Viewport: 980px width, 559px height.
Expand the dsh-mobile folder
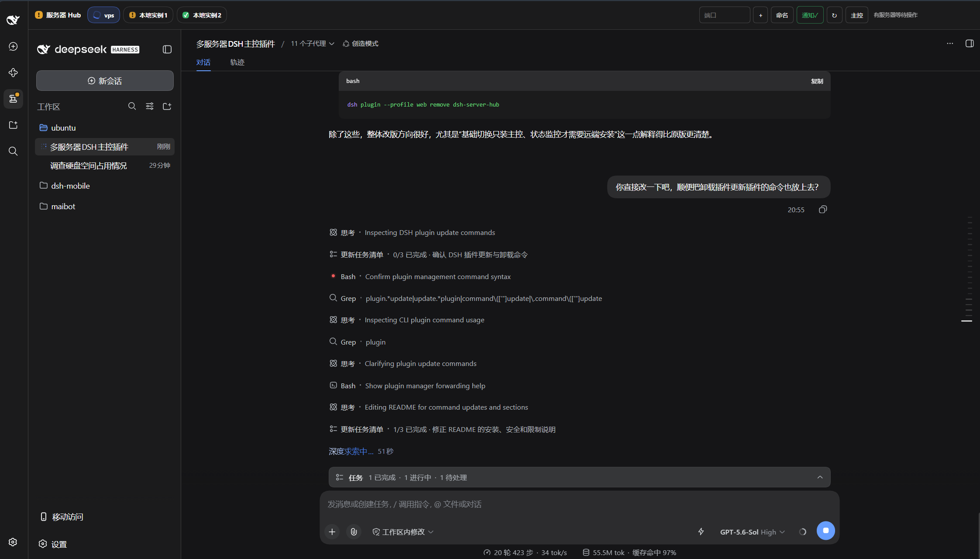(105, 186)
